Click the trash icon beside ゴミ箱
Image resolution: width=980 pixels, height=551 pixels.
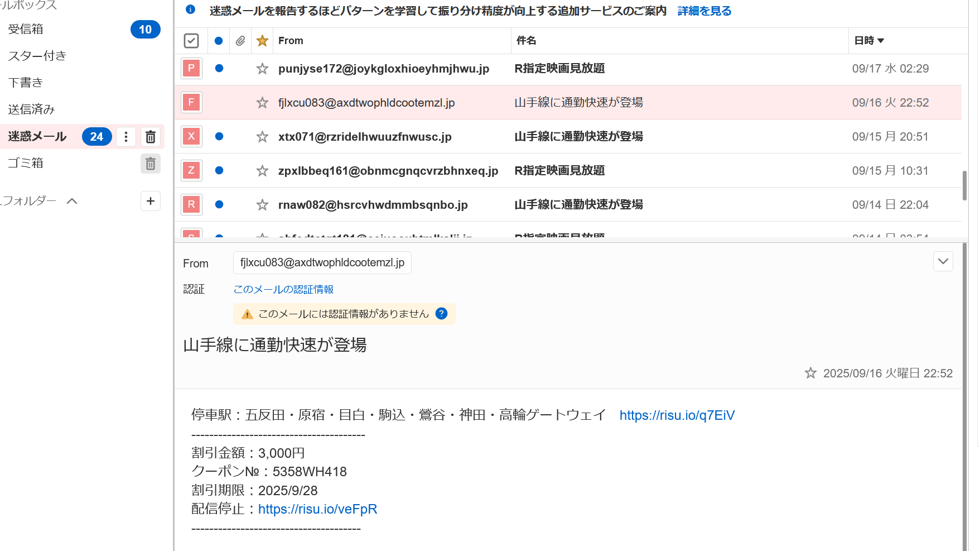tap(150, 164)
